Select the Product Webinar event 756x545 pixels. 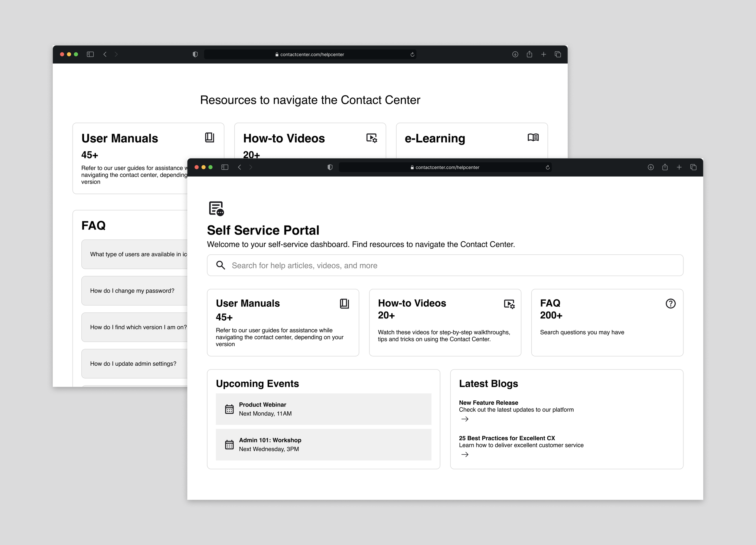(323, 409)
